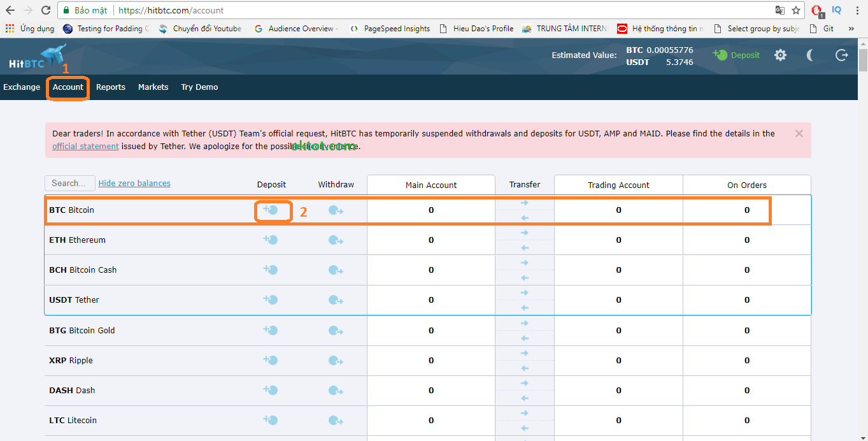Open the Reports menu item
Image resolution: width=868 pixels, height=441 pixels.
111,87
